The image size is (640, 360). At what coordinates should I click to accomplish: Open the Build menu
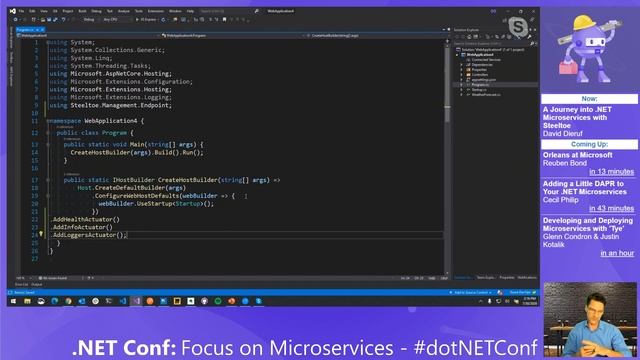(x=82, y=11)
